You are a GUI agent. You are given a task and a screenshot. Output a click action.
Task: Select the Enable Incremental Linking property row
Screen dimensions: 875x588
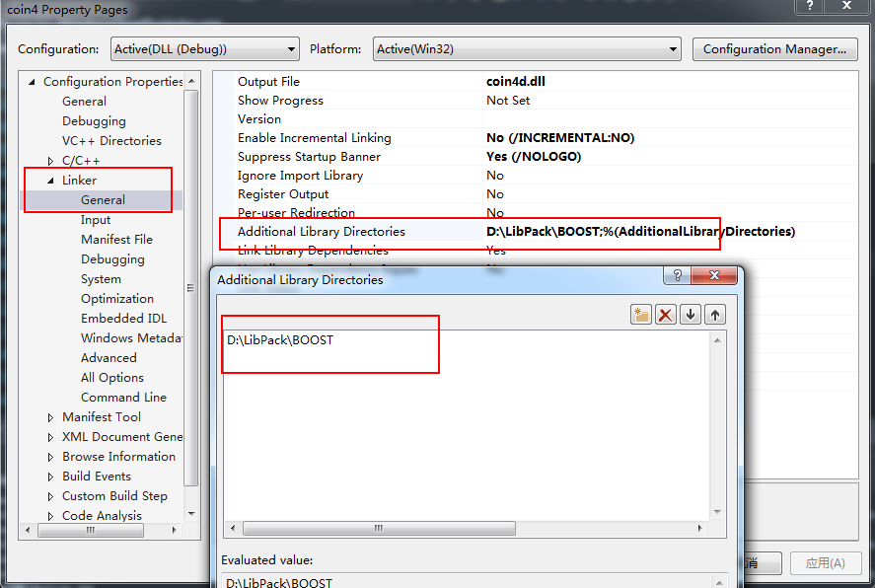pos(315,138)
